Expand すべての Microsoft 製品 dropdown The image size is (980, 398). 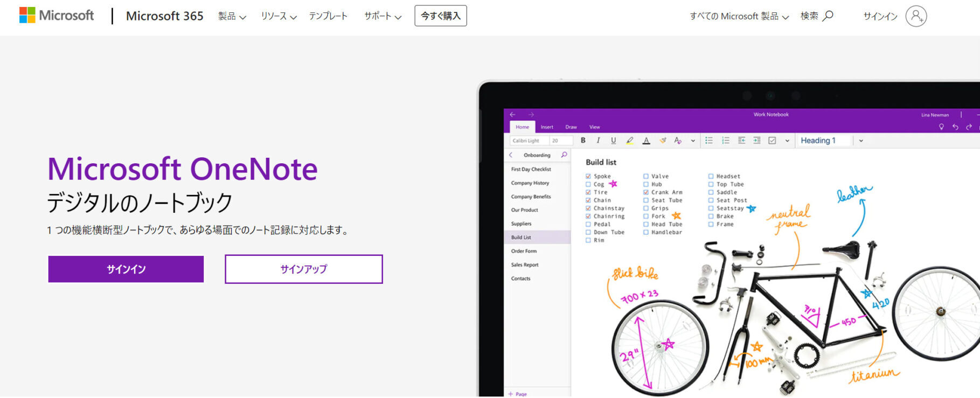coord(739,16)
